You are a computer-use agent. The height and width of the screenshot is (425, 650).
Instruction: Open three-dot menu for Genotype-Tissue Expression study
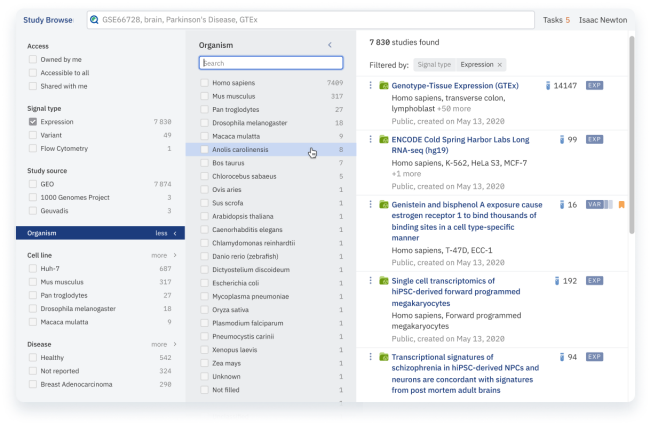[x=371, y=86]
